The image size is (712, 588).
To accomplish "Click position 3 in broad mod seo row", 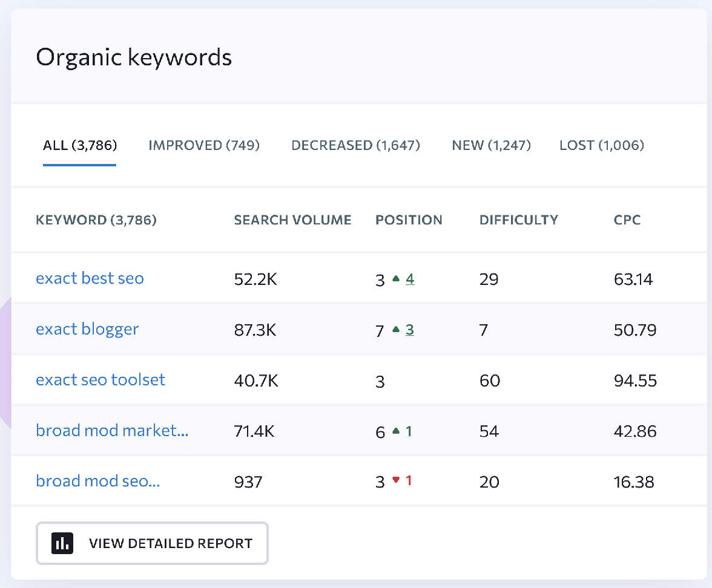I will pos(380,482).
